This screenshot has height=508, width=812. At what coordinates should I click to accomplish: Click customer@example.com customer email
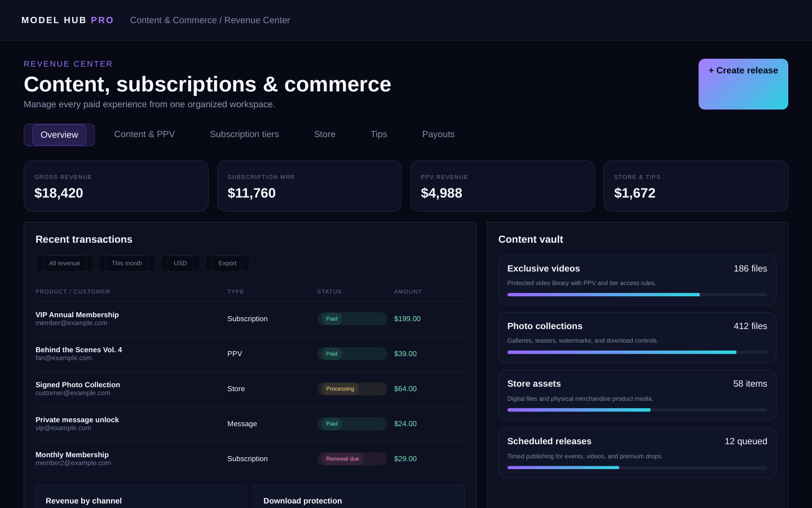point(73,393)
